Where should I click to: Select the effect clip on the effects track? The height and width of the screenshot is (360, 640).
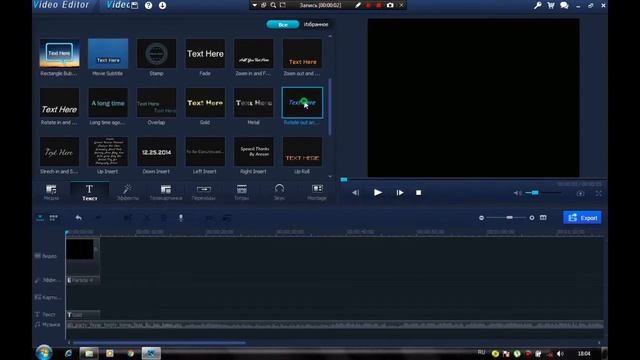pos(83,280)
